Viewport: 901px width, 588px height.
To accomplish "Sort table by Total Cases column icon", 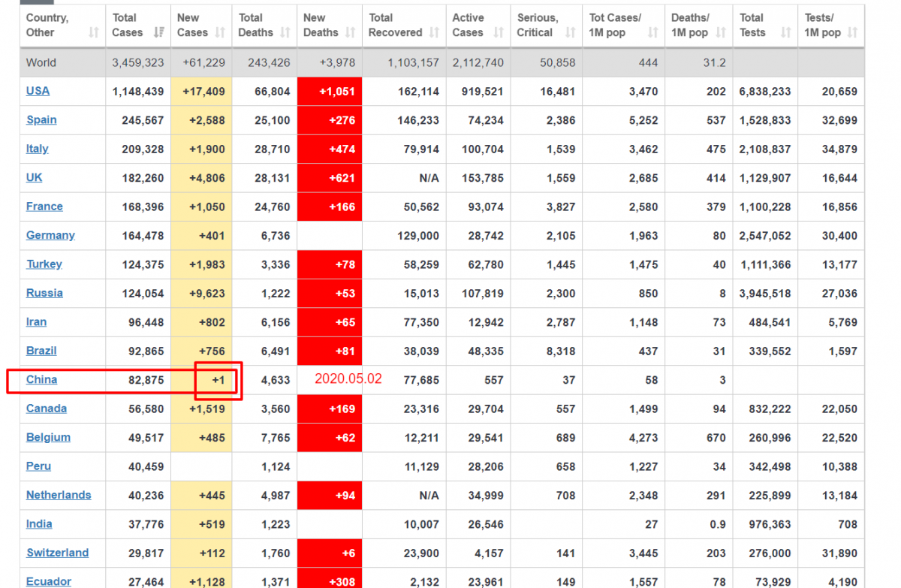I will click(159, 32).
